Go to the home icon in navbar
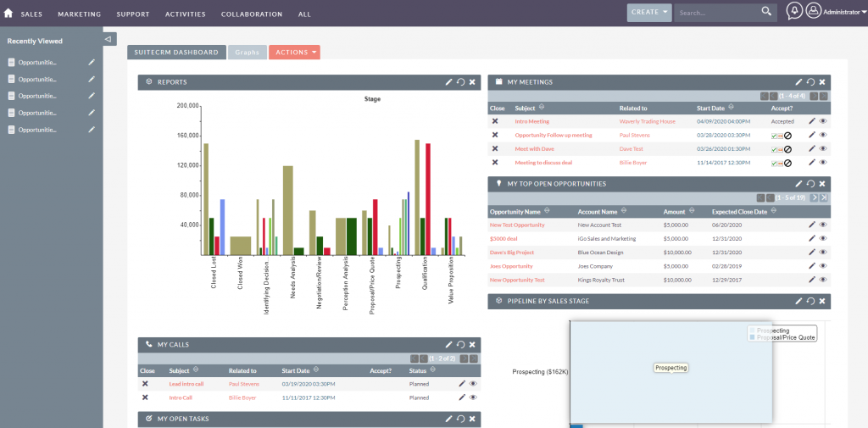Viewport: 868px width, 428px height. 8,14
